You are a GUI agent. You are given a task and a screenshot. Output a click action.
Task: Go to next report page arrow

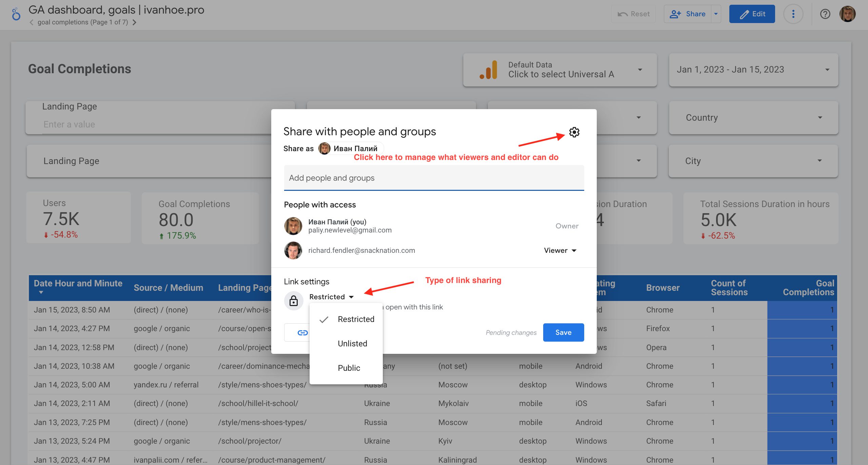[x=135, y=22]
